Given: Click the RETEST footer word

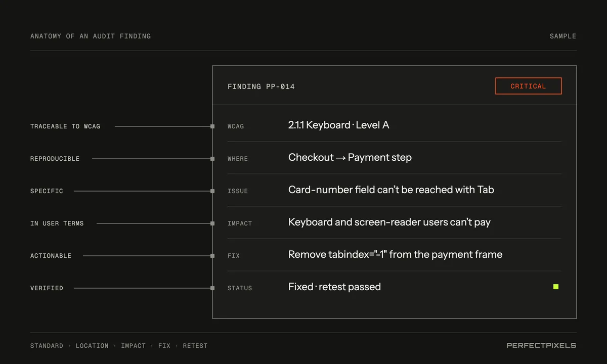Looking at the screenshot, I should pyautogui.click(x=195, y=346).
